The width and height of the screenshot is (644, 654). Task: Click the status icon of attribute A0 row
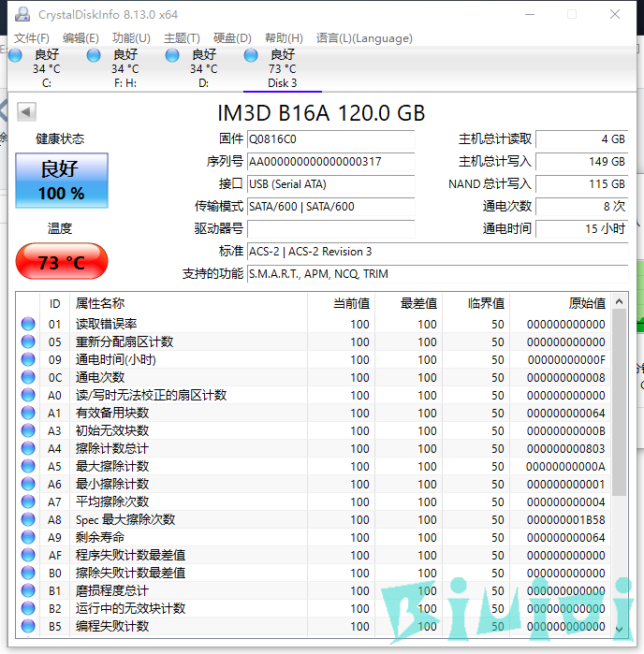(x=28, y=395)
